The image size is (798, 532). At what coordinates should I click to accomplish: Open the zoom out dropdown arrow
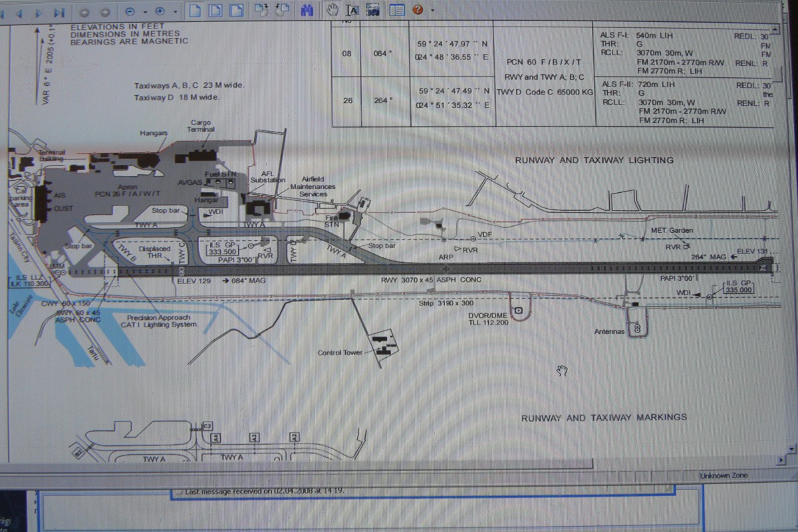(x=144, y=12)
